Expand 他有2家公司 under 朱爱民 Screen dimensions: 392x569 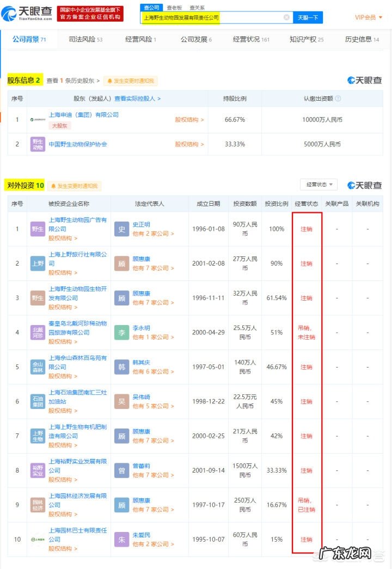tap(153, 544)
